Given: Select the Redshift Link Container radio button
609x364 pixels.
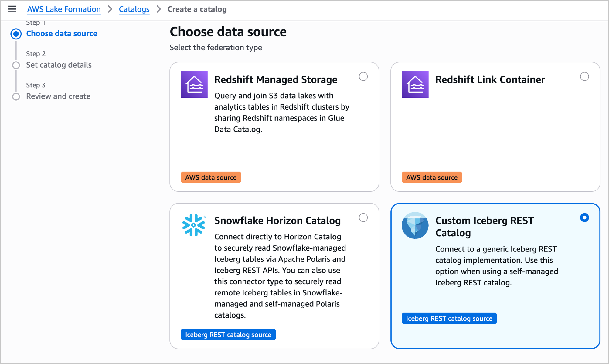Looking at the screenshot, I should tap(584, 76).
